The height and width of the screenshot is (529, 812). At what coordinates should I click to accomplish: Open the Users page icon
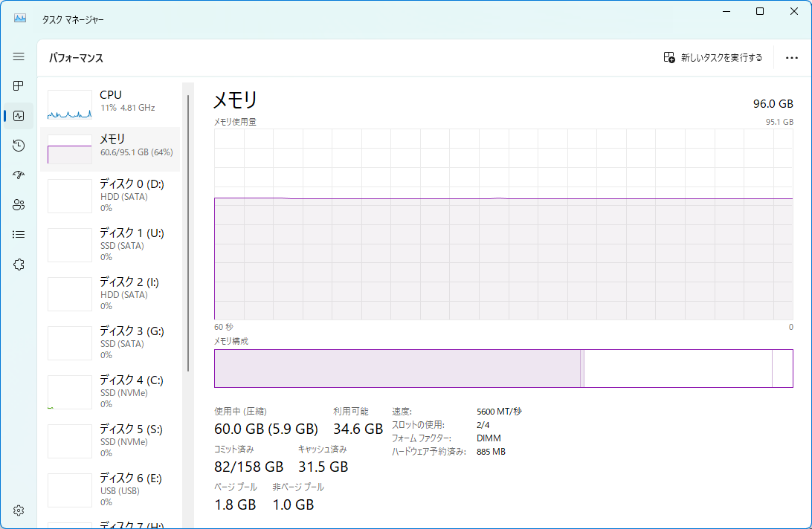pyautogui.click(x=19, y=205)
